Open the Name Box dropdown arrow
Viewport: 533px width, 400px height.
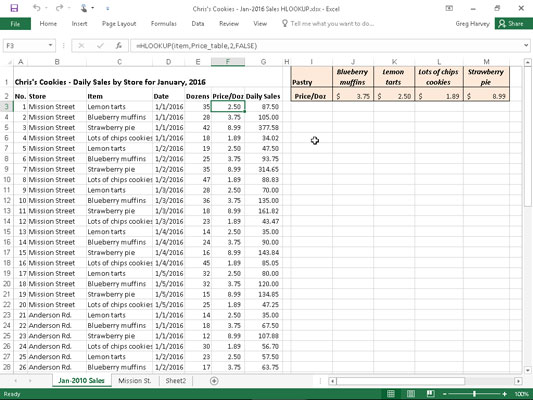point(50,45)
